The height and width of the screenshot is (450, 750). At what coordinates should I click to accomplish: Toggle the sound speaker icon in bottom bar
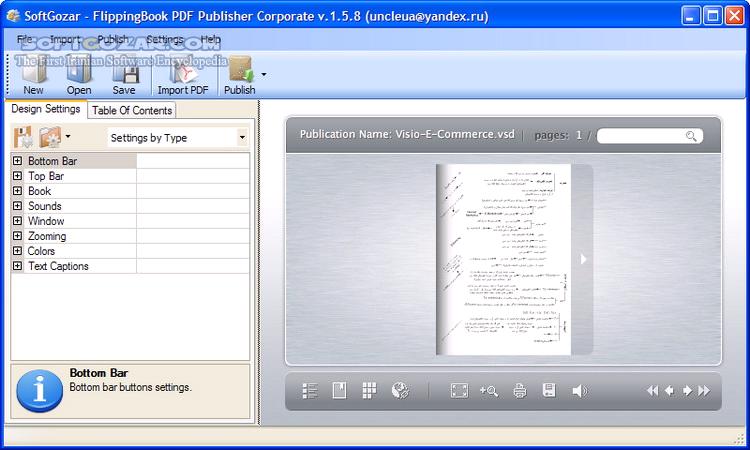point(580,391)
